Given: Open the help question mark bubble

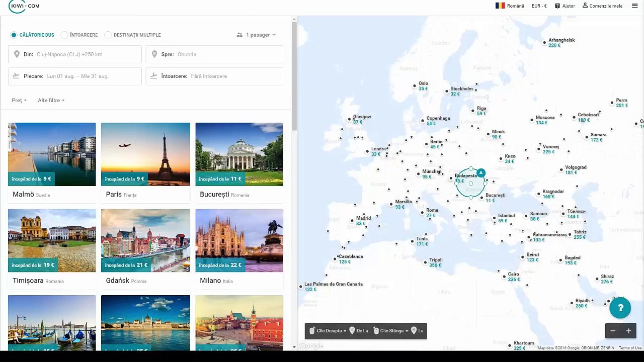Looking at the screenshot, I should point(620,308).
